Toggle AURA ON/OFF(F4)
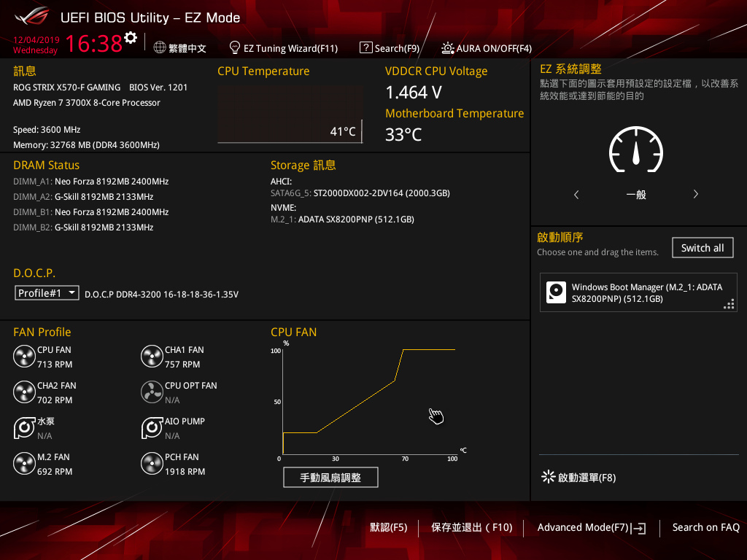Image resolution: width=747 pixels, height=560 pixels. 494,48
